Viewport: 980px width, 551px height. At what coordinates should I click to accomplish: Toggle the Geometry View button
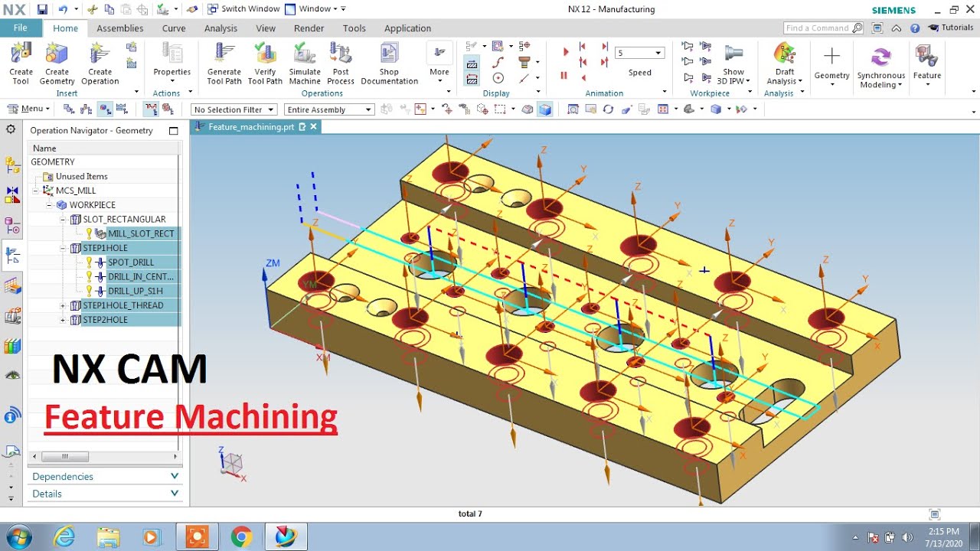pyautogui.click(x=105, y=109)
